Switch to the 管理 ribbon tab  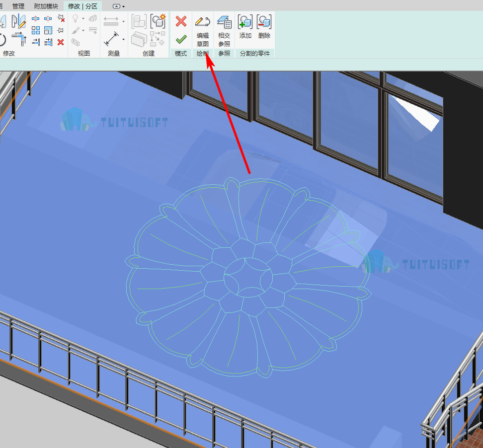[18, 6]
